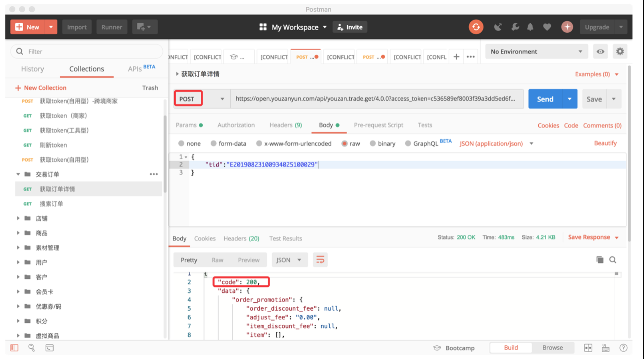
Task: Toggle sidebar visibility icon in status bar
Action: 14,348
